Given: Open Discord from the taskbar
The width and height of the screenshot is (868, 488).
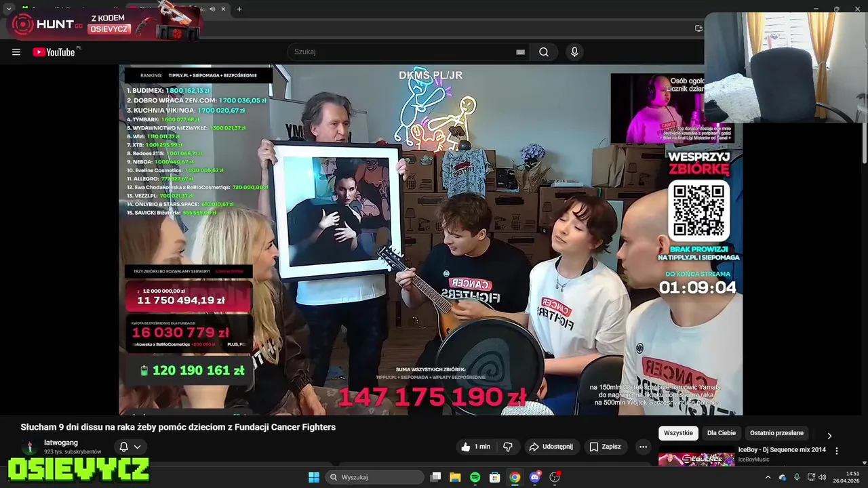Looking at the screenshot, I should [x=535, y=477].
